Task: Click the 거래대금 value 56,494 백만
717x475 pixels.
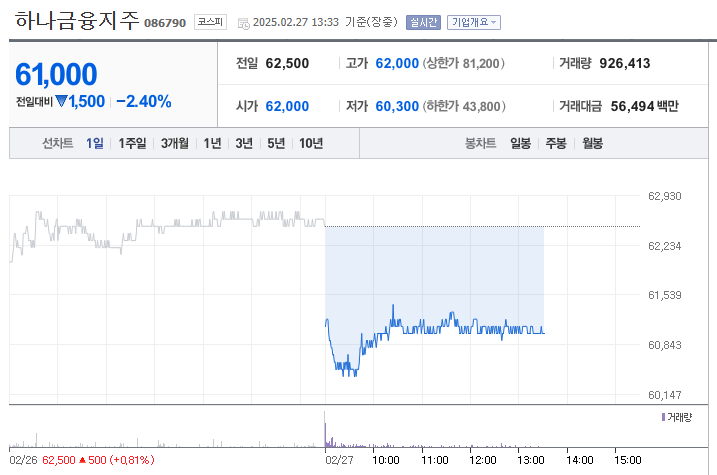Action: [645, 106]
